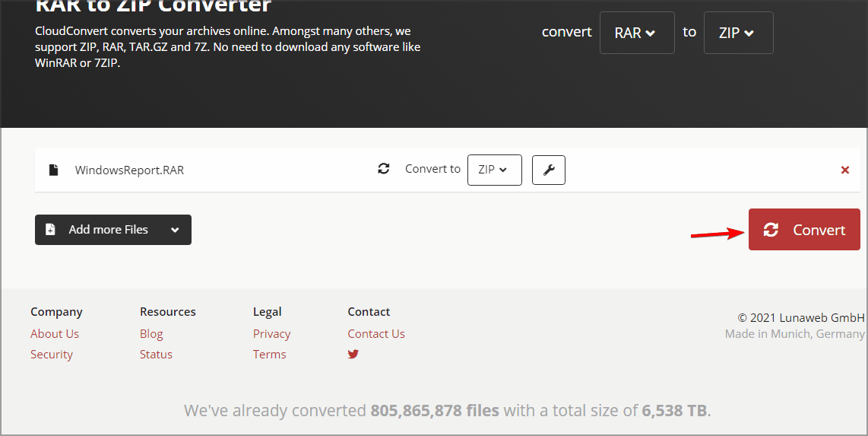This screenshot has height=436, width=868.
Task: Open the Terms link
Action: point(269,354)
